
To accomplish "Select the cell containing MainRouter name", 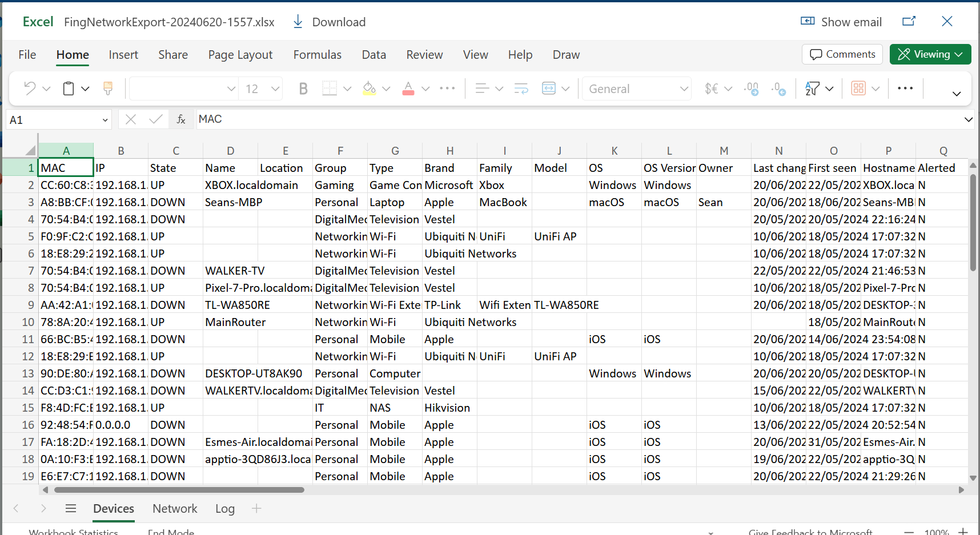I will [x=231, y=322].
